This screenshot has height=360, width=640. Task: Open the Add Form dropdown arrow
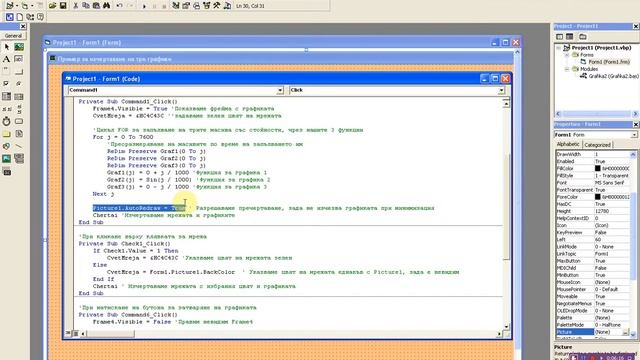coord(32,6)
